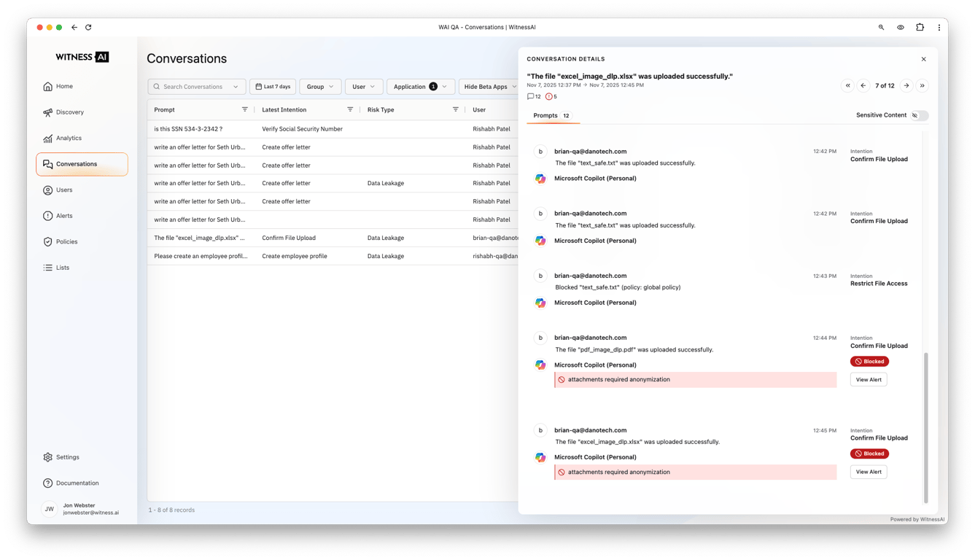Click the "b" avatar on the 12:45 PM message

tap(540, 430)
